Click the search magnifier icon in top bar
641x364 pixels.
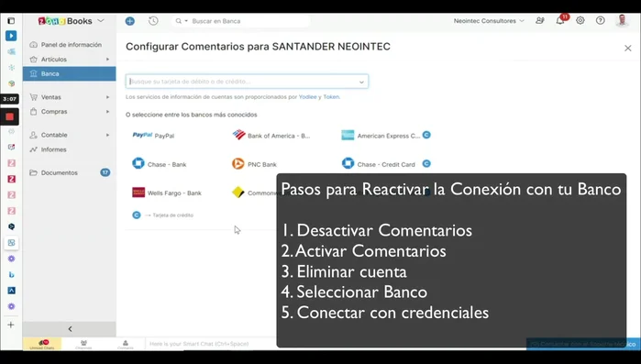click(x=179, y=21)
